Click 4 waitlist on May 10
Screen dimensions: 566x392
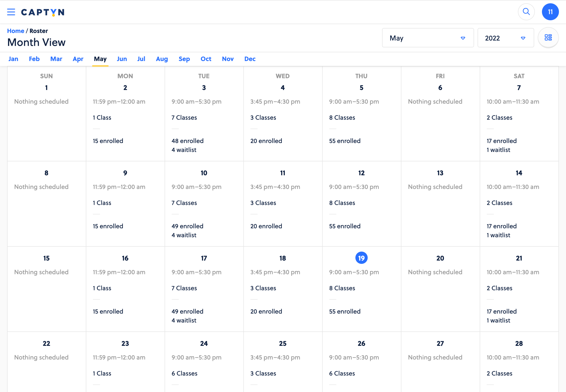pos(184,235)
